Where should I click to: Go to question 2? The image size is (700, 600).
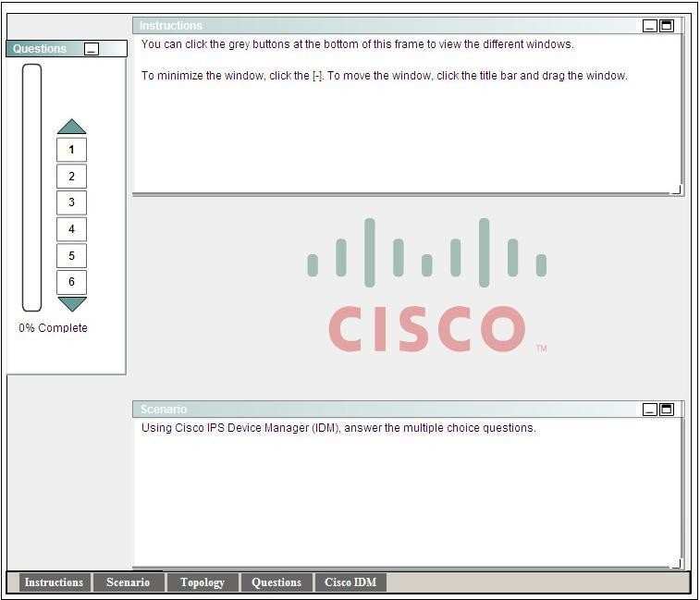(x=71, y=177)
